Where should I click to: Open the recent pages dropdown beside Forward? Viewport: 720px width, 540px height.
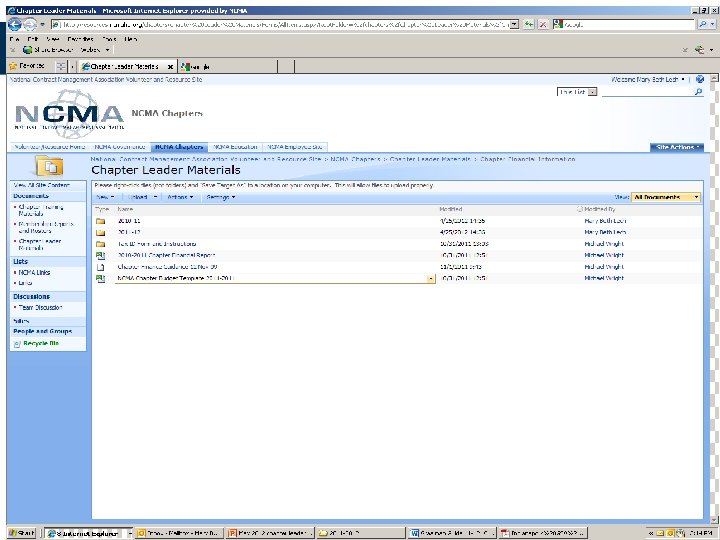click(x=42, y=25)
